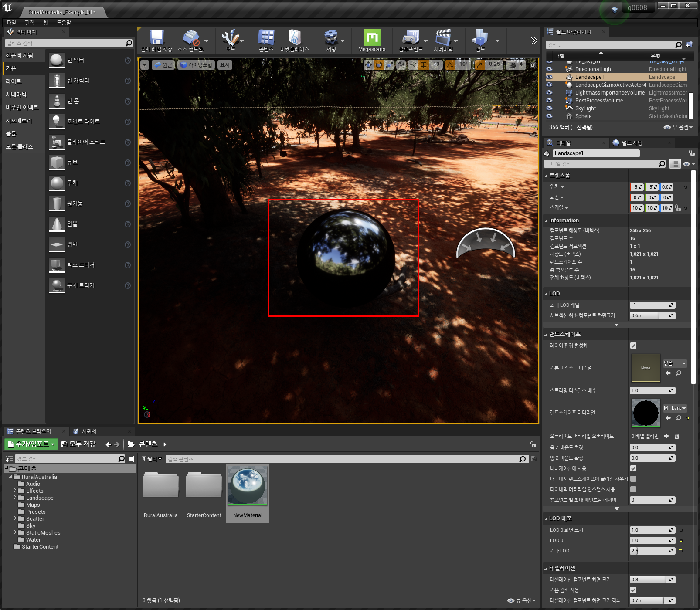Screen dimensions: 700x610
Task: Pick the Cube shape icon
Action: pos(57,163)
